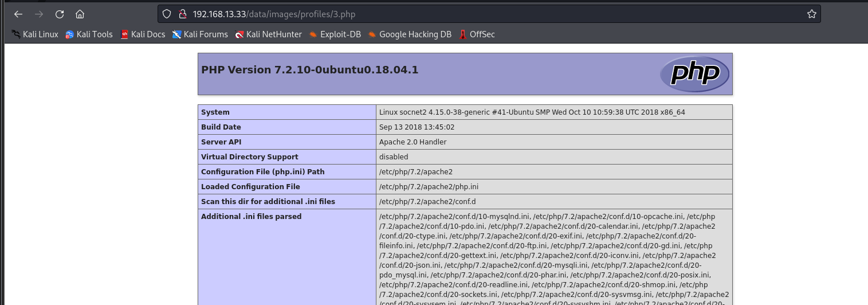
Task: Click the parsed .ini files list cell
Action: coord(554,257)
